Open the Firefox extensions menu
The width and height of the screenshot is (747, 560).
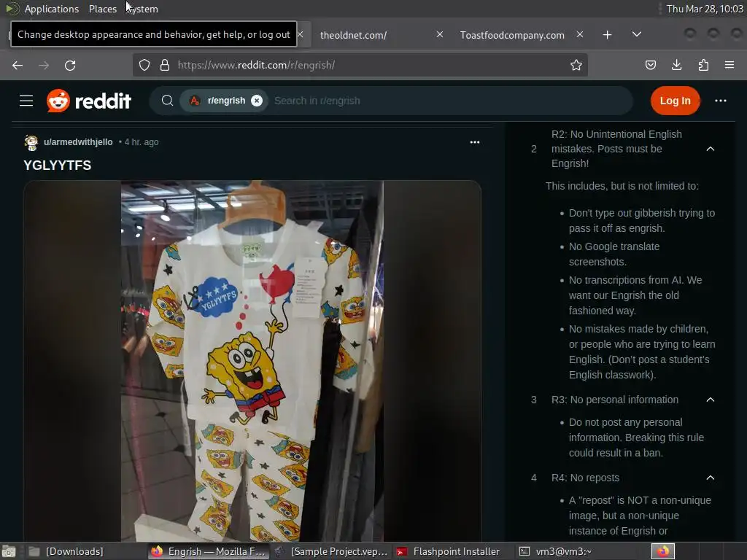coord(703,65)
